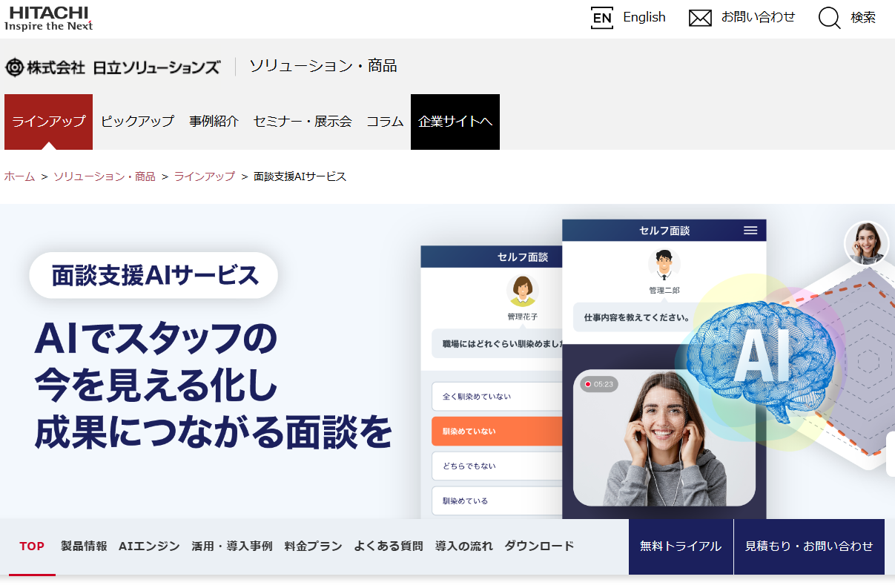This screenshot has width=895, height=588.
Task: Click the 管理二郎 avatar icon
Action: pyautogui.click(x=664, y=264)
